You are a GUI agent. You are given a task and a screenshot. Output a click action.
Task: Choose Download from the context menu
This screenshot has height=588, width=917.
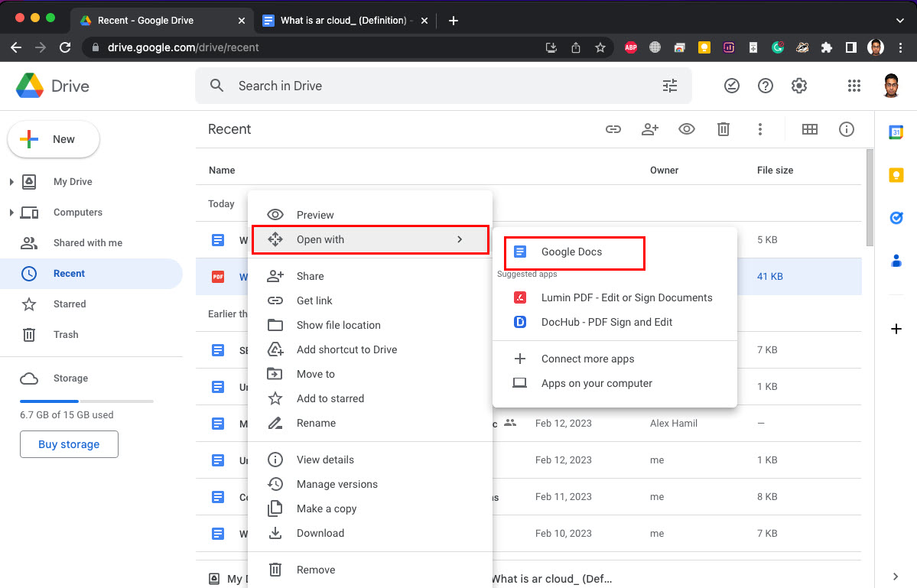(x=372, y=533)
